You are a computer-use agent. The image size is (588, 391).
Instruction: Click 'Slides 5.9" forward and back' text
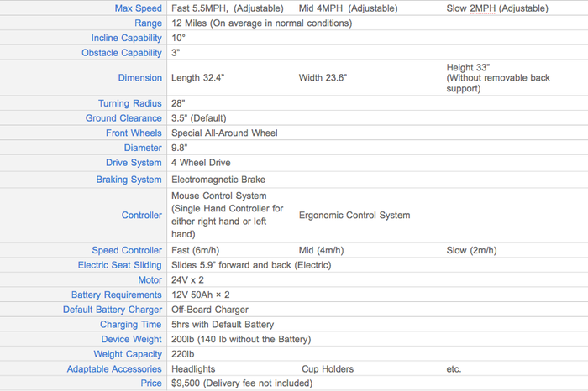pos(231,265)
